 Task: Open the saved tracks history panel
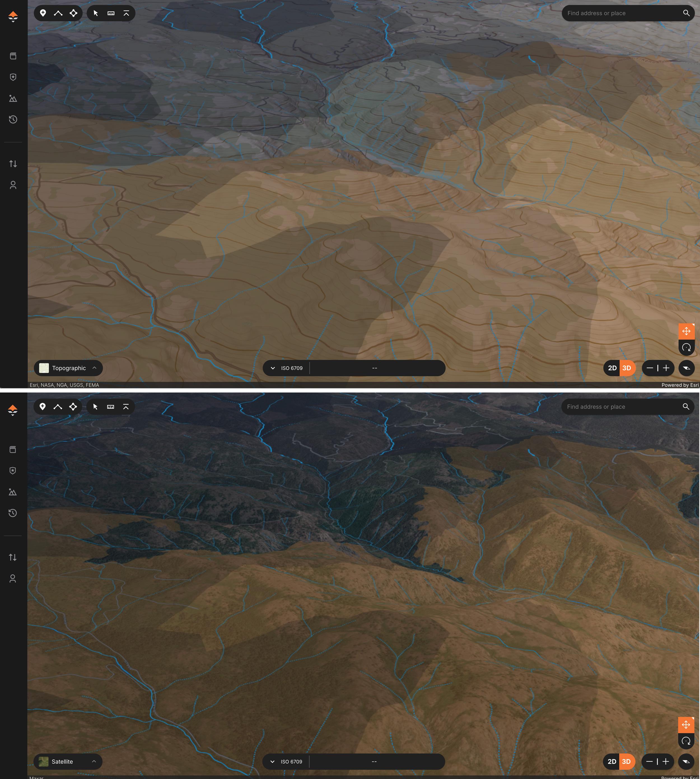[13, 119]
